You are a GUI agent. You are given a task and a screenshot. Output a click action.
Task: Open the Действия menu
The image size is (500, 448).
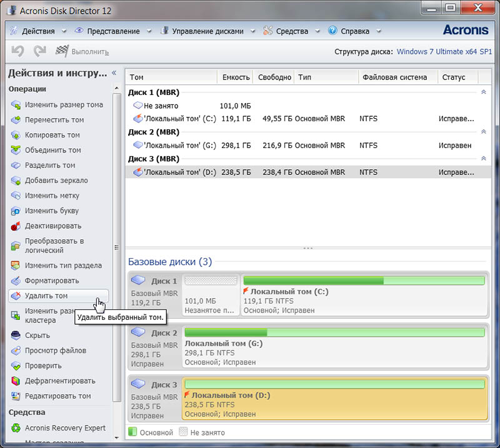[x=38, y=31]
